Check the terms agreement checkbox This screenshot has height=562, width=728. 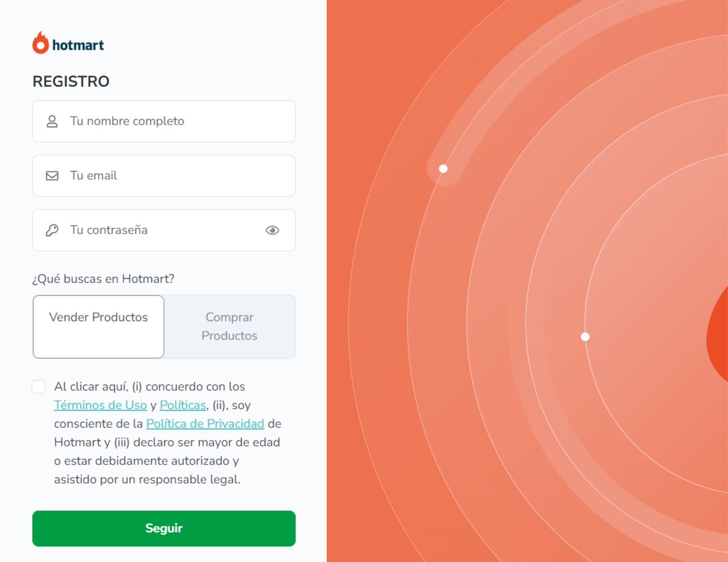(39, 387)
